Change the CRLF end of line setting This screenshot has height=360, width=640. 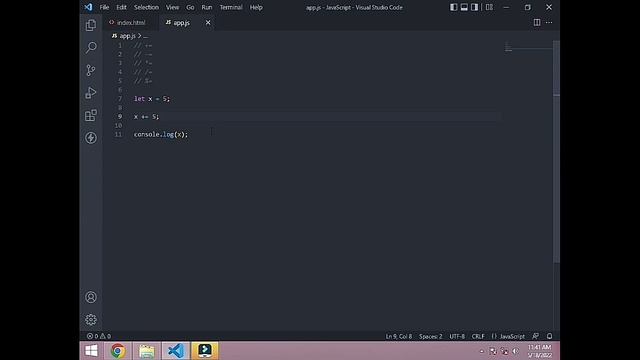click(478, 336)
